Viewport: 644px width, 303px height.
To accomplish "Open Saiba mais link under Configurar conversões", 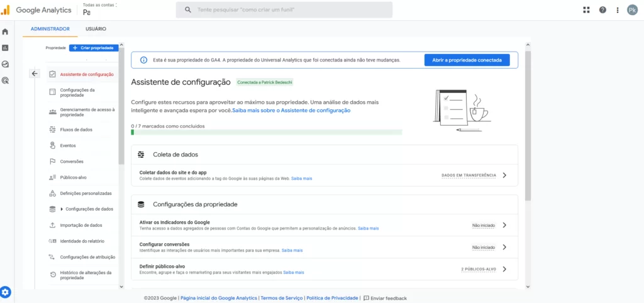I will point(292,250).
